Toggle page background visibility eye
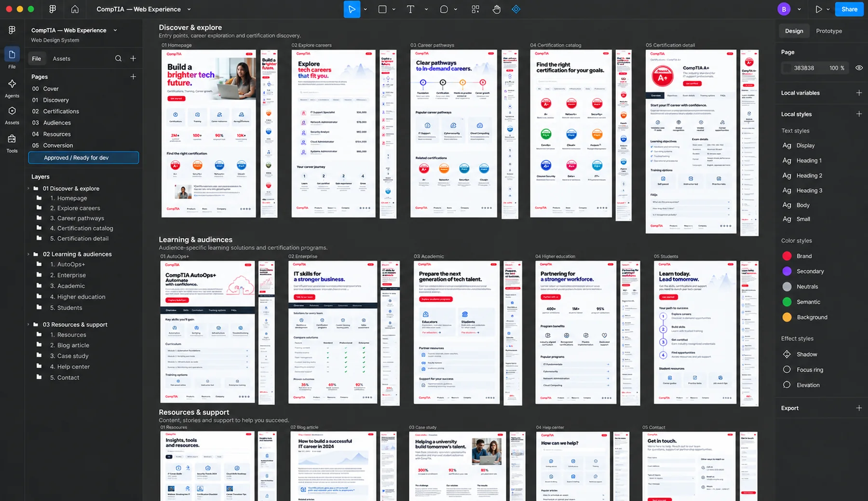Screen dimensions: 868x501 [x=859, y=68]
